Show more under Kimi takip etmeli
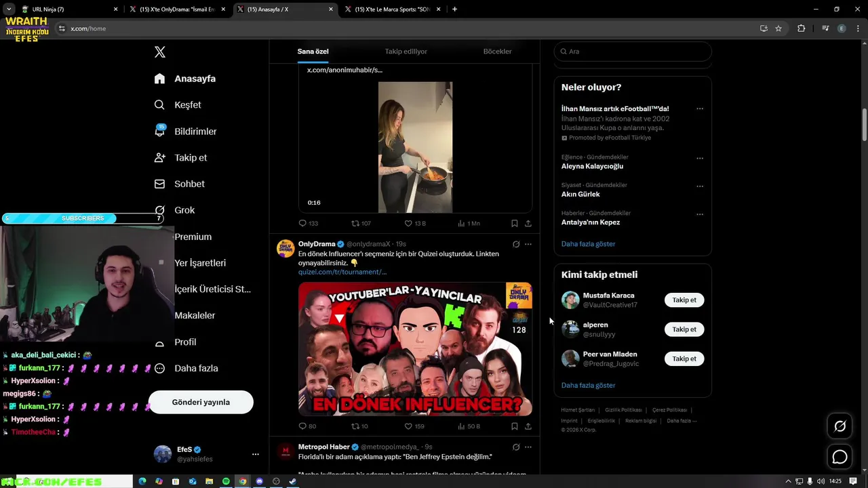 588,386
